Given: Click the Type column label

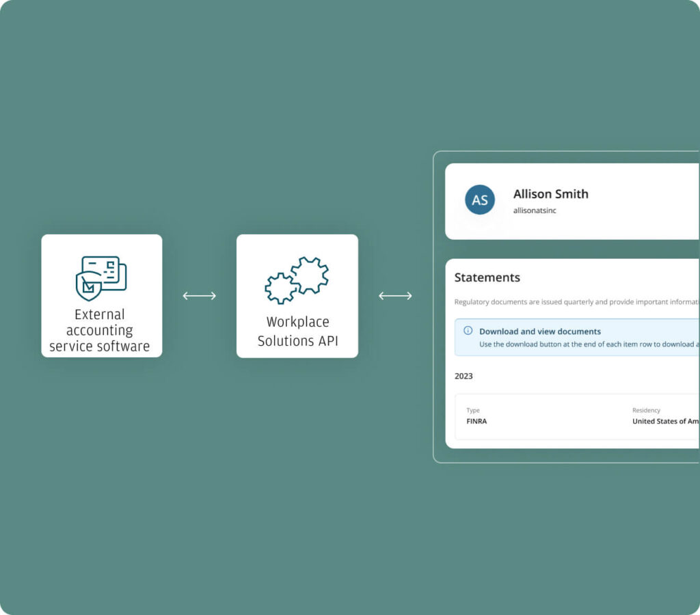Looking at the screenshot, I should [473, 411].
